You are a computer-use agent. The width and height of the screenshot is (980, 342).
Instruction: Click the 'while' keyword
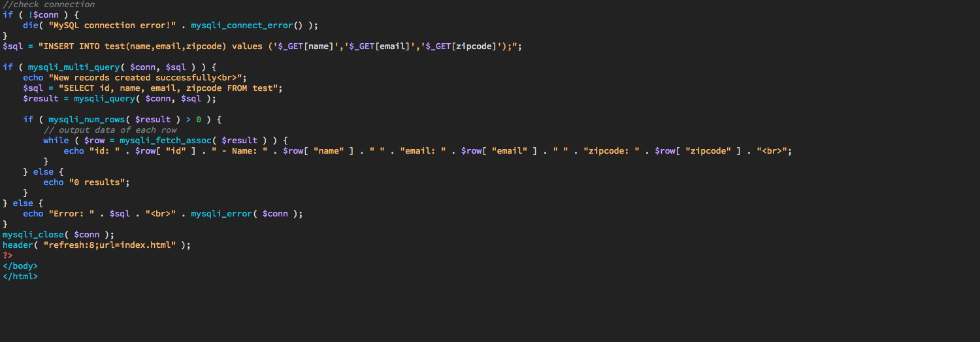(56, 141)
